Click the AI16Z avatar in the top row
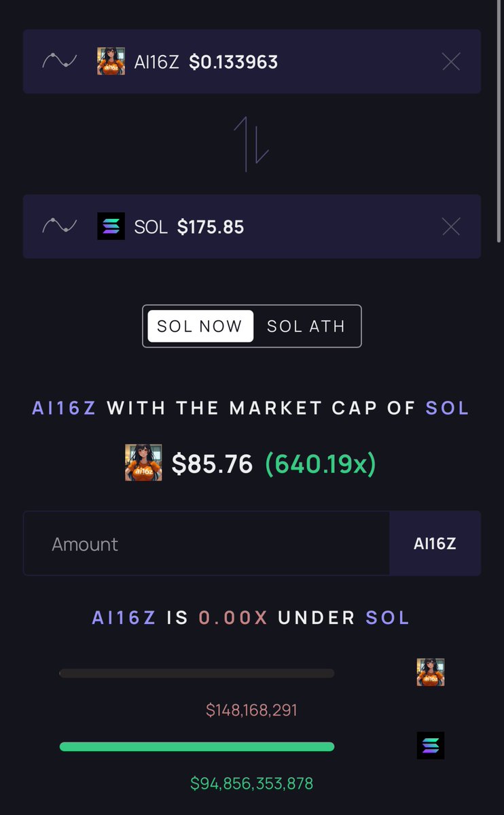Viewport: 504px width, 815px height. tap(111, 61)
